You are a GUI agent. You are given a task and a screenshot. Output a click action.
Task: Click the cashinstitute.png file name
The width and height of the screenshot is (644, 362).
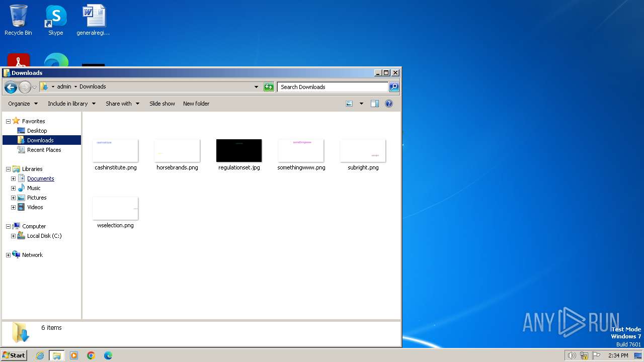116,167
